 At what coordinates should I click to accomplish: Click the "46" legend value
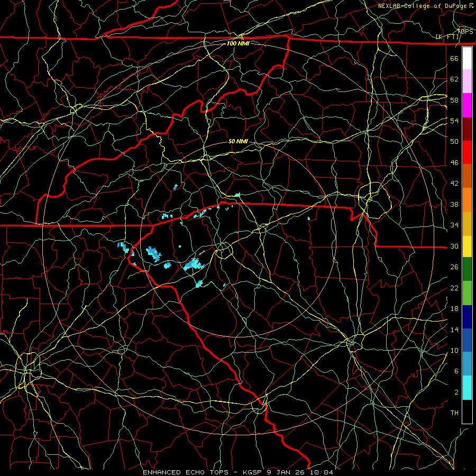point(454,163)
